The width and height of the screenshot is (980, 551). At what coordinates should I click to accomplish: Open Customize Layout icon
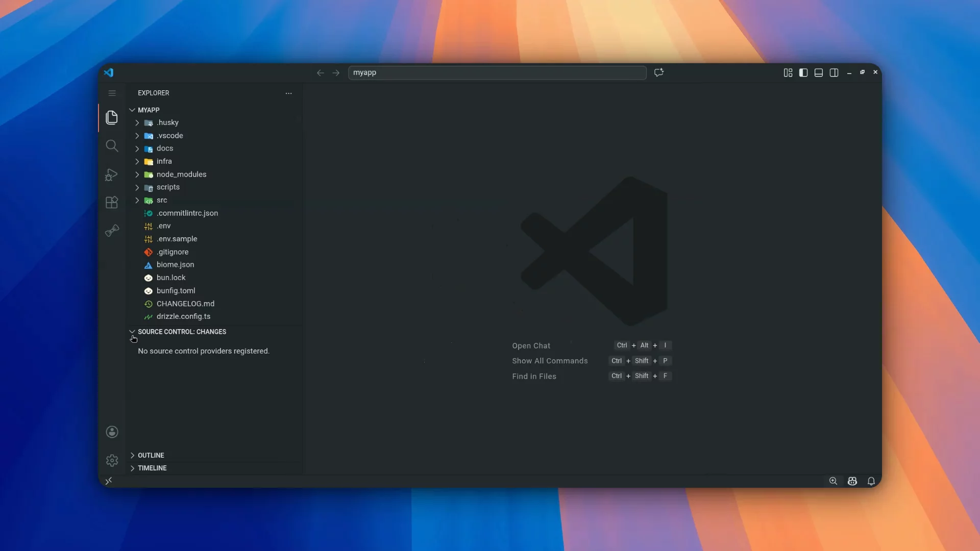point(788,72)
